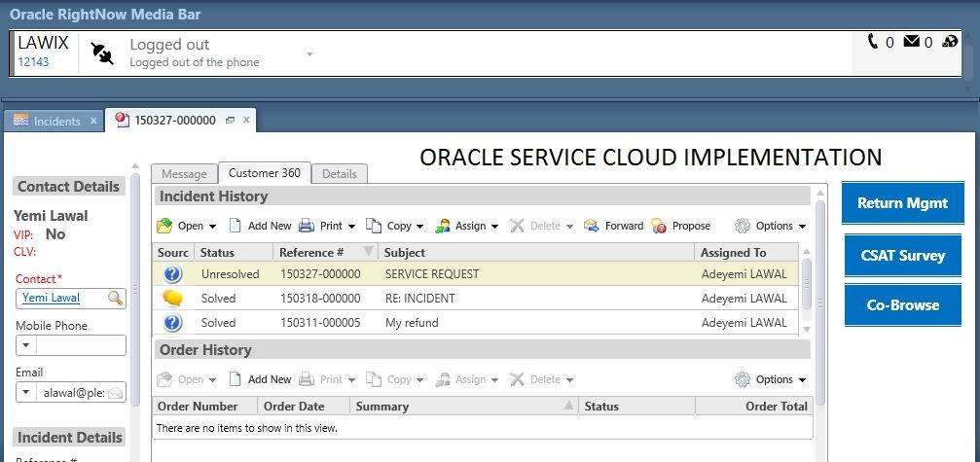The width and height of the screenshot is (980, 462).
Task: Sort by Reference # column header
Action: pyautogui.click(x=326, y=253)
